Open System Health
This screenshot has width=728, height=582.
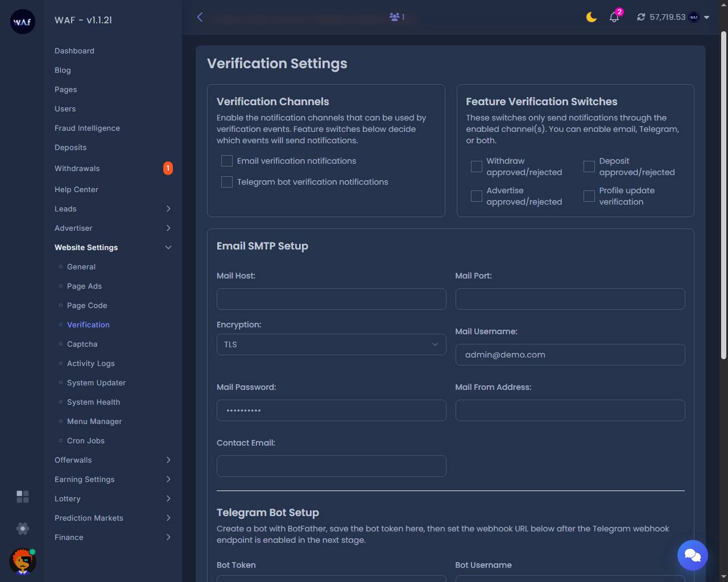[x=93, y=402]
